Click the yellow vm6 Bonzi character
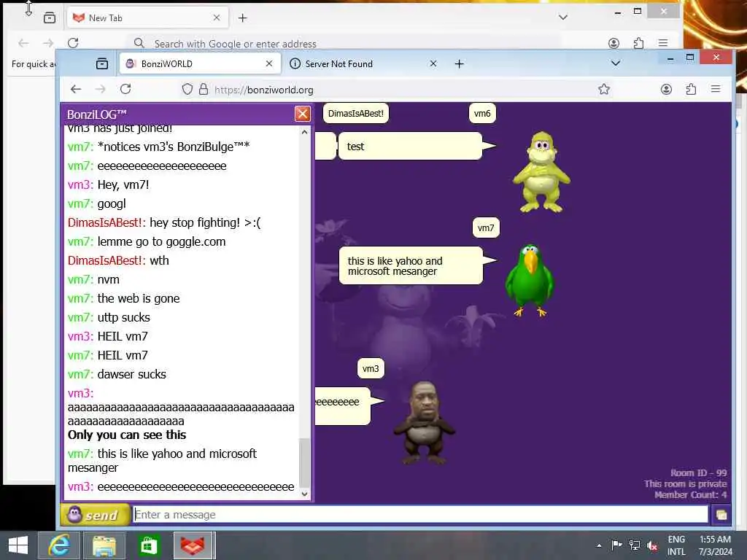The width and height of the screenshot is (747, 560). (541, 172)
